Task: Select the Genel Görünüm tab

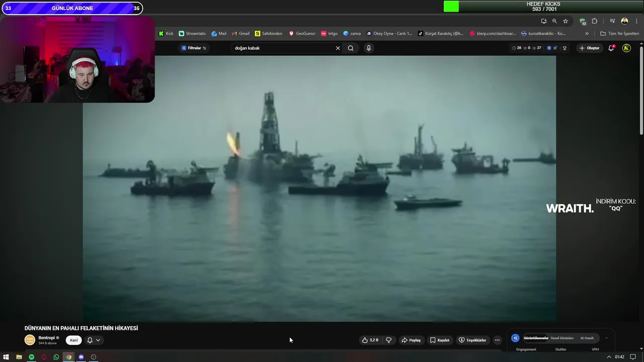Action: pos(562,338)
